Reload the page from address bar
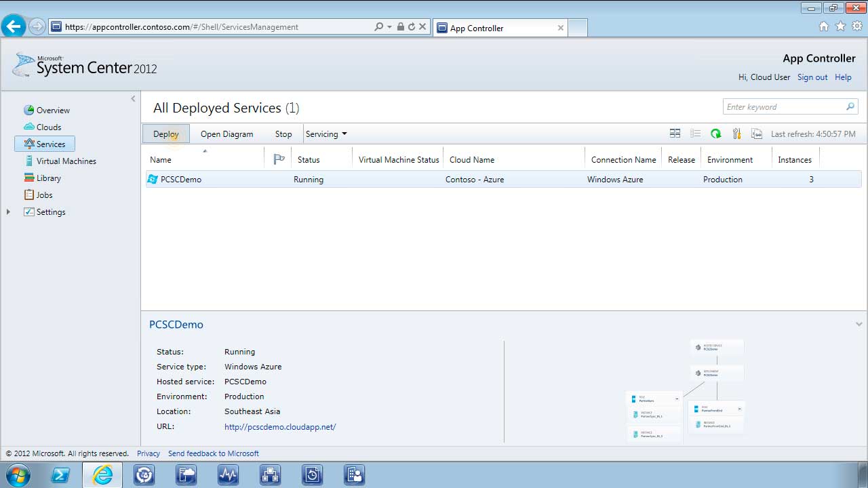868x488 pixels. click(411, 27)
